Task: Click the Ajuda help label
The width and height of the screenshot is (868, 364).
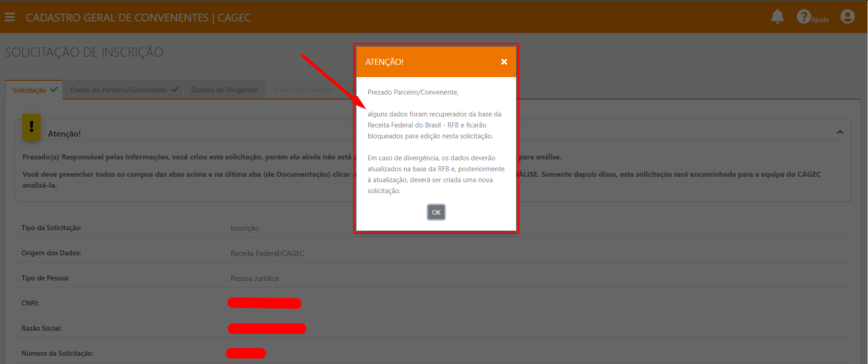Action: [820, 20]
